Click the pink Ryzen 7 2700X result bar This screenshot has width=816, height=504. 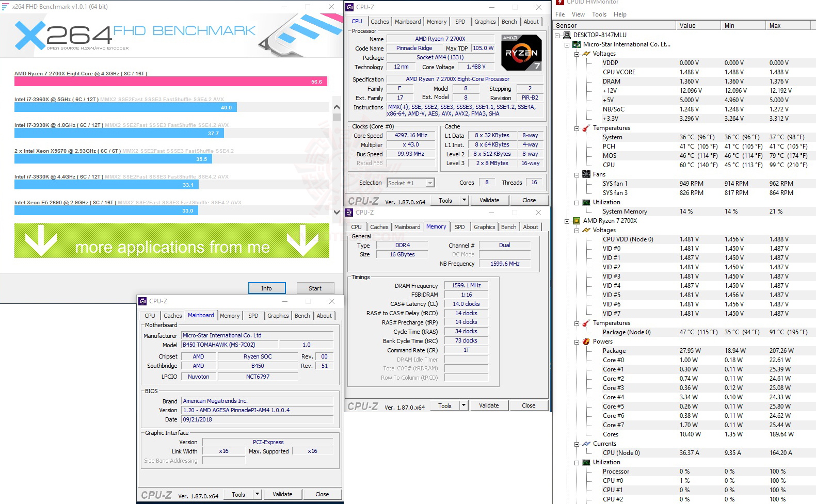tap(171, 82)
